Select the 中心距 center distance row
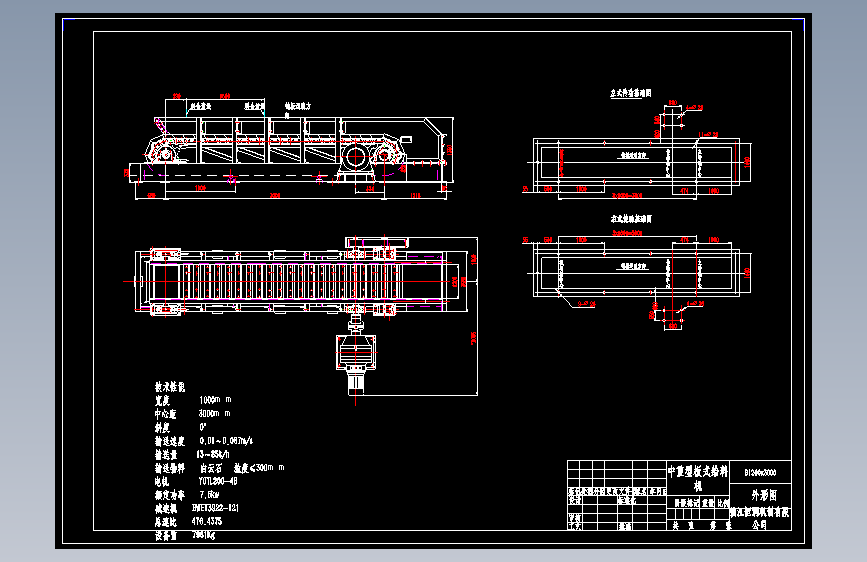 [192, 414]
